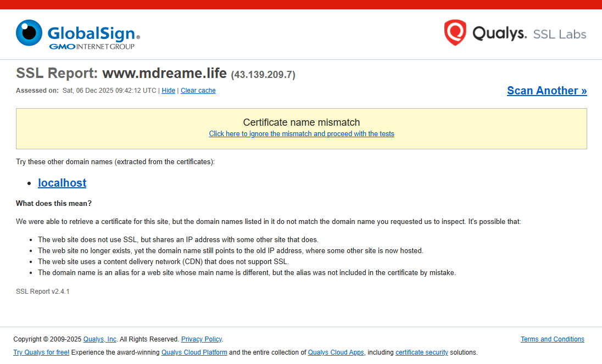Clear cache for this SSL report
602x364 pixels.
(x=198, y=91)
